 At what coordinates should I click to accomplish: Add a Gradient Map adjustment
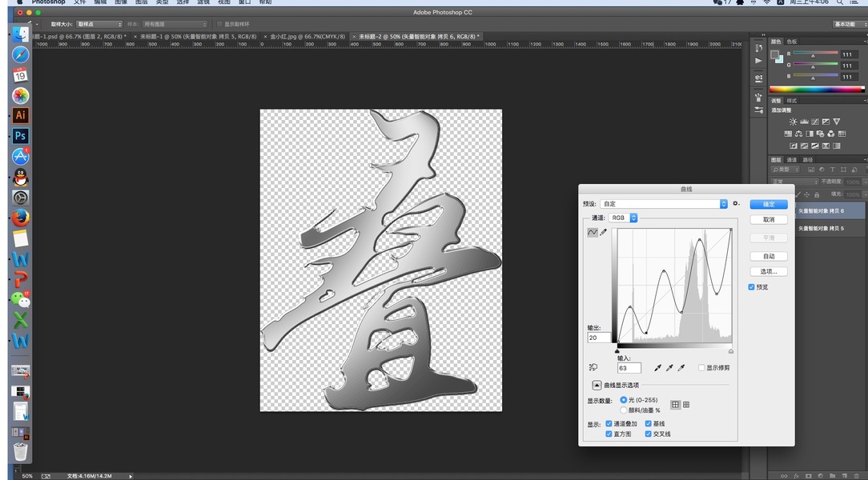[x=837, y=146]
